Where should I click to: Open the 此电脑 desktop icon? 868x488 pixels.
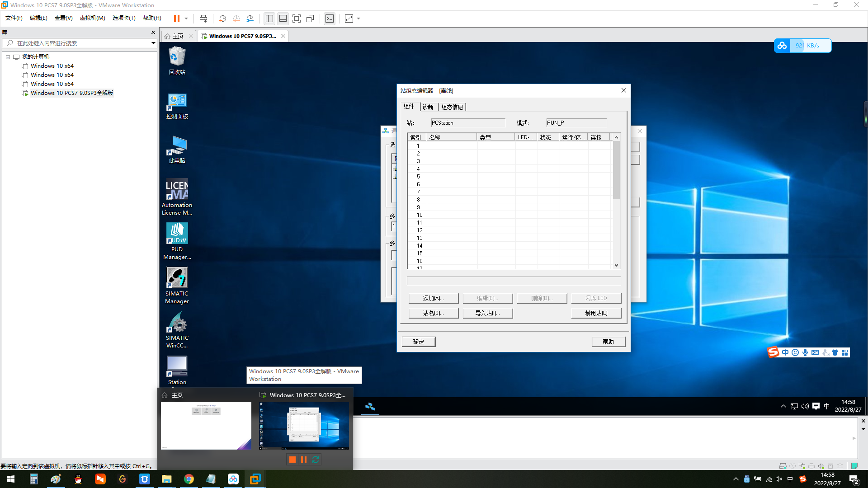pos(177,150)
